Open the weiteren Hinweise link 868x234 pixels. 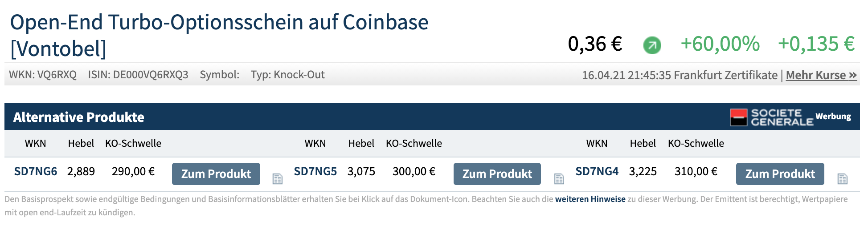pyautogui.click(x=590, y=199)
